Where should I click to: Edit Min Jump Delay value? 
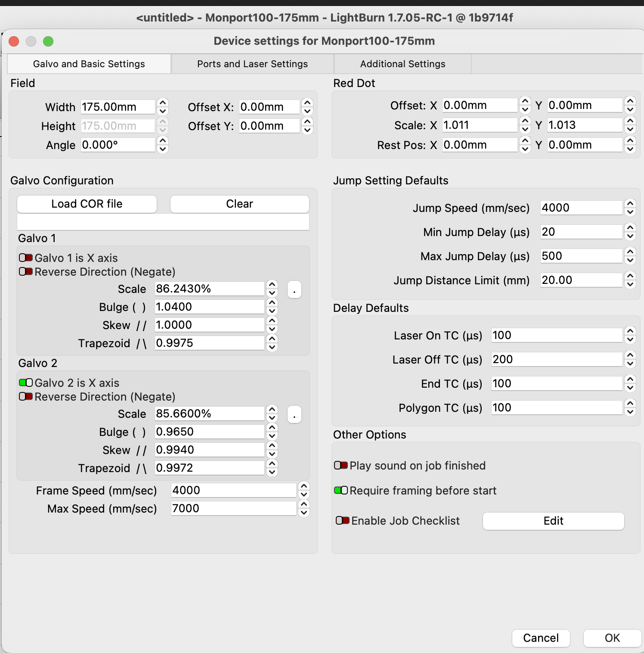(x=582, y=232)
